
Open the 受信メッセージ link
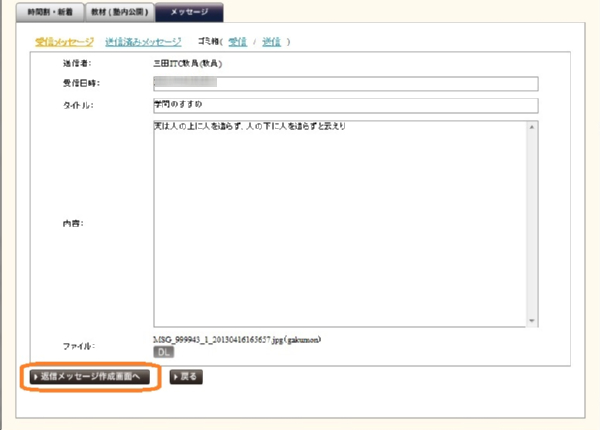64,42
